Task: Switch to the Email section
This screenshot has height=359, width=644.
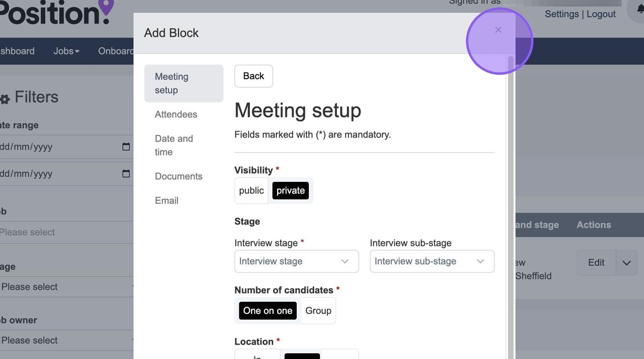Action: [x=166, y=201]
